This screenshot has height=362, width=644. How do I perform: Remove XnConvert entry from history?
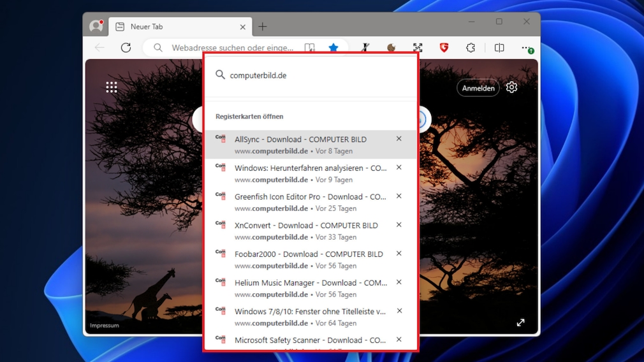click(399, 225)
